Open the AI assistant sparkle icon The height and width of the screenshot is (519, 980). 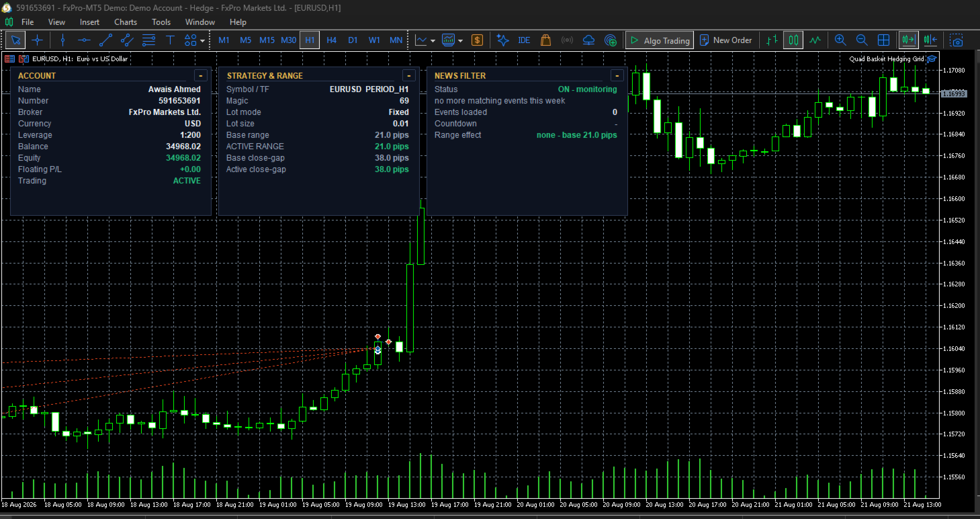click(502, 40)
